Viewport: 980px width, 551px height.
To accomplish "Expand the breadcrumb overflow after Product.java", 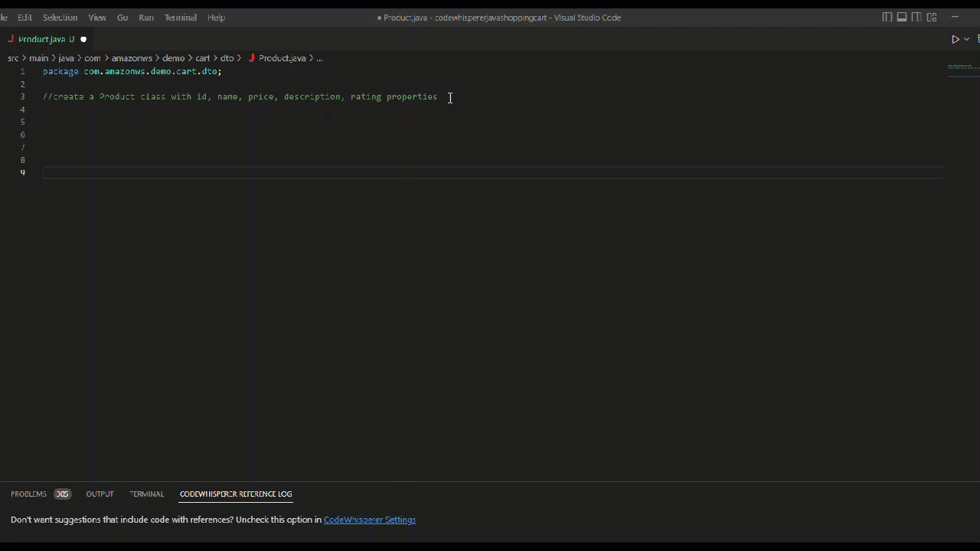I will pyautogui.click(x=319, y=57).
